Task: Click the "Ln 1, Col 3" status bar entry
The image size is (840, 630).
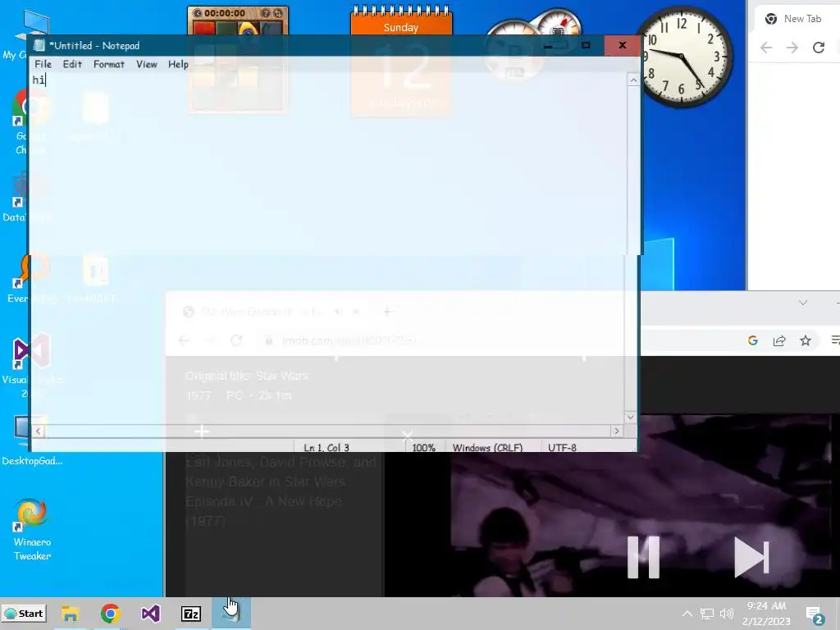Action: pos(326,447)
